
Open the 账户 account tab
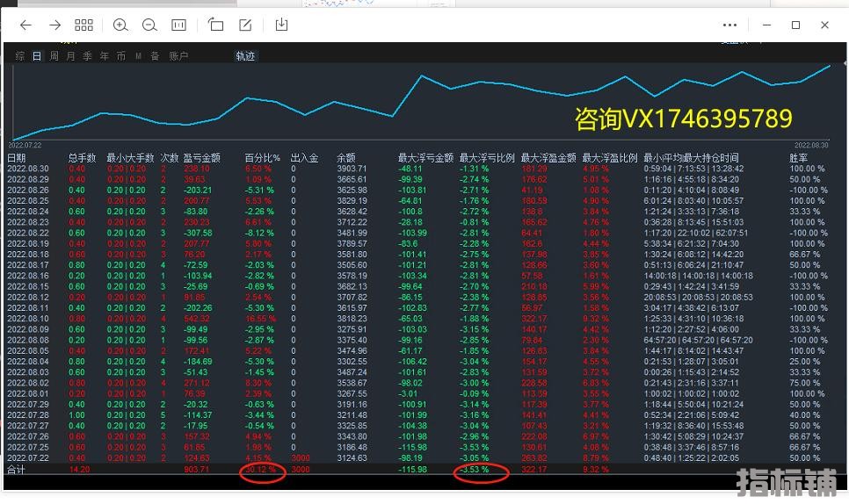pos(178,56)
